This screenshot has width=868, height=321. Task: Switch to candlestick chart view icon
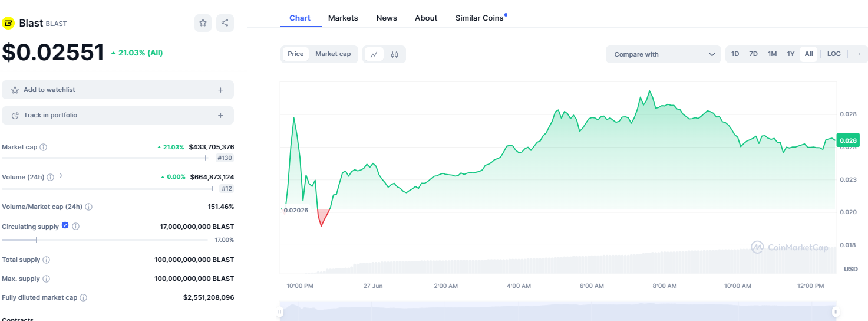click(x=394, y=54)
